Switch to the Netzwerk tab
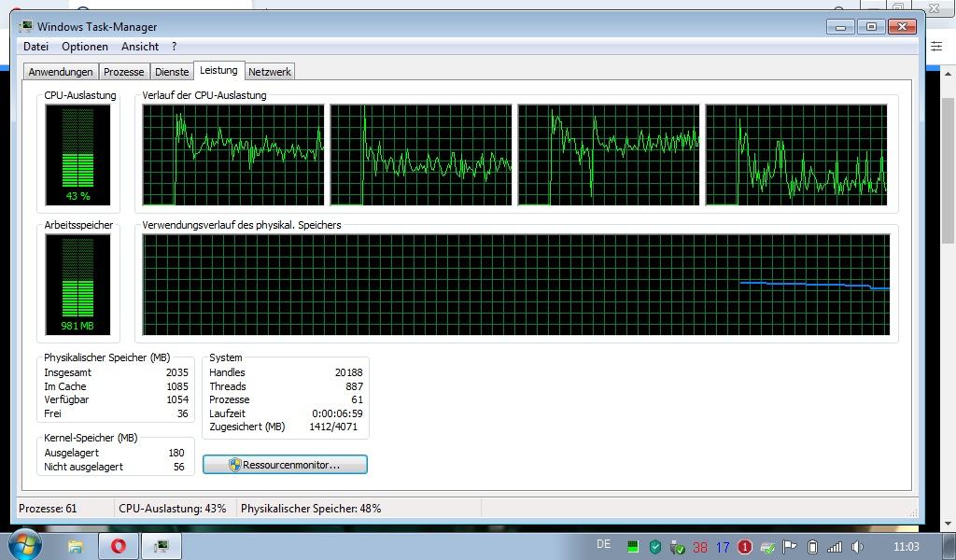 (x=270, y=72)
